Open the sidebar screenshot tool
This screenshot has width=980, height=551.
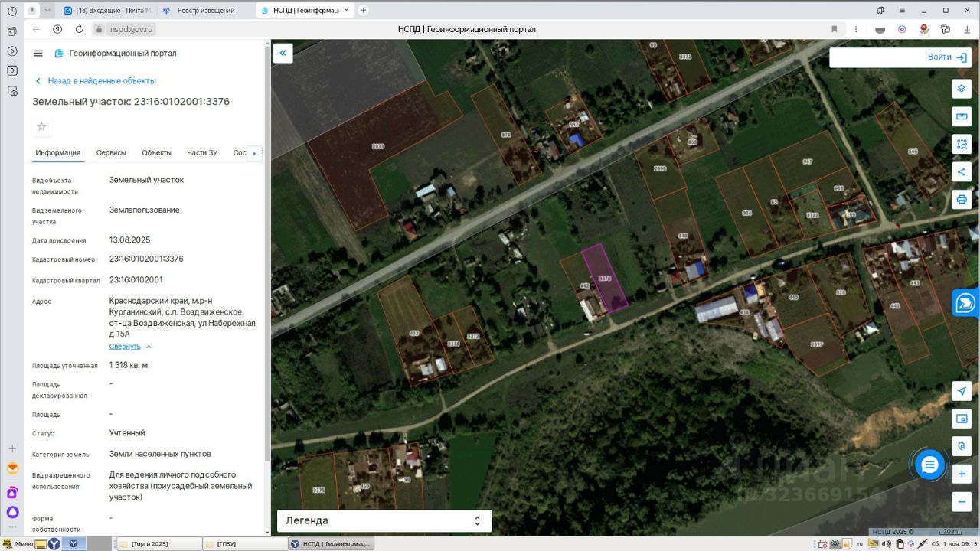pos(12,90)
